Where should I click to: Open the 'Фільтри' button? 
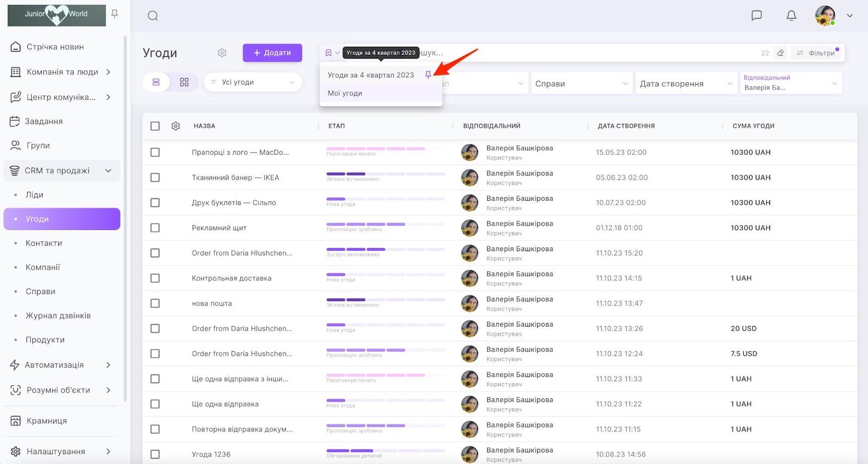click(x=816, y=53)
